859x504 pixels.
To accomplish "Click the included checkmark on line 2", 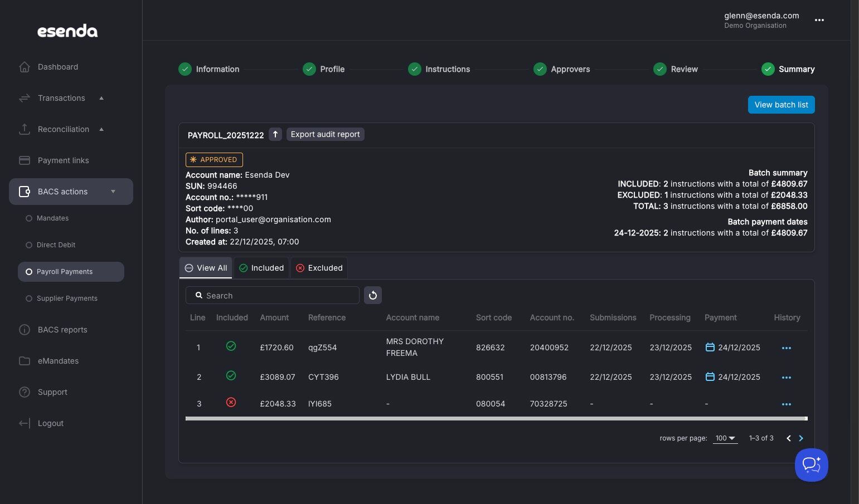I will coord(231,376).
